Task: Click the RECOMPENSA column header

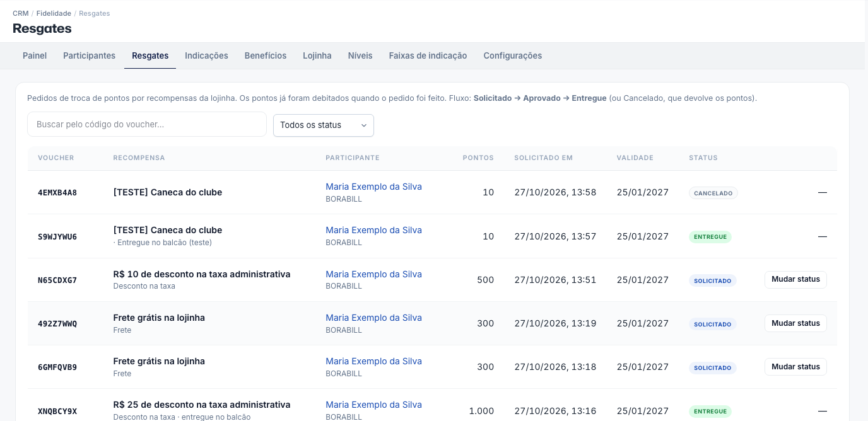Action: point(139,158)
